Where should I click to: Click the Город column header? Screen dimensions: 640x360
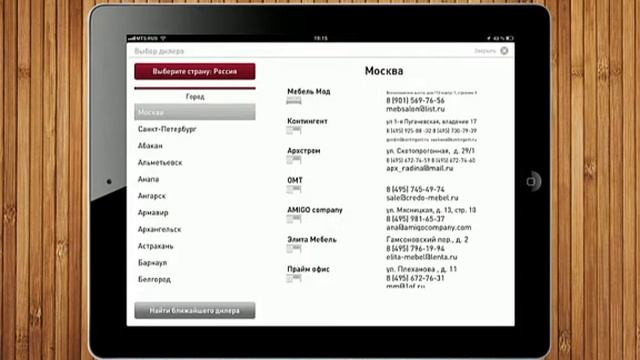[195, 97]
